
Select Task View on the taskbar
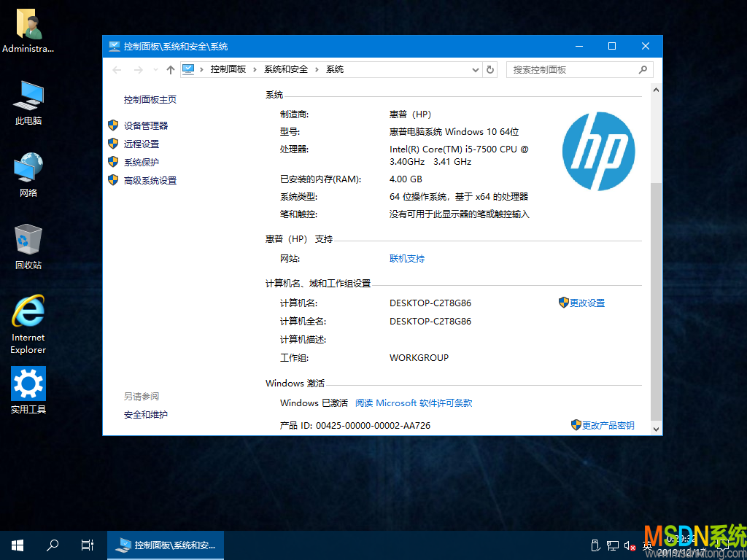click(x=87, y=545)
